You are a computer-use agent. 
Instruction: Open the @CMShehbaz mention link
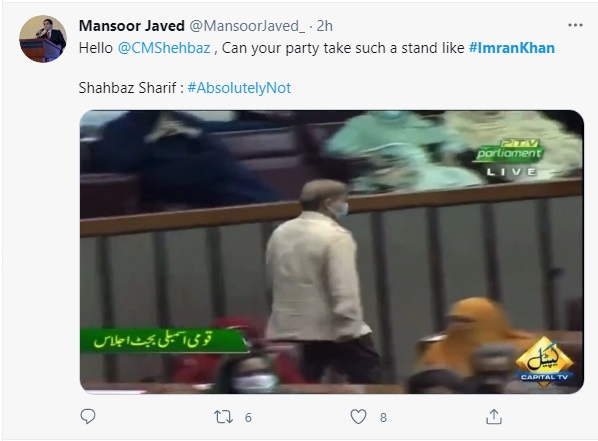click(164, 48)
